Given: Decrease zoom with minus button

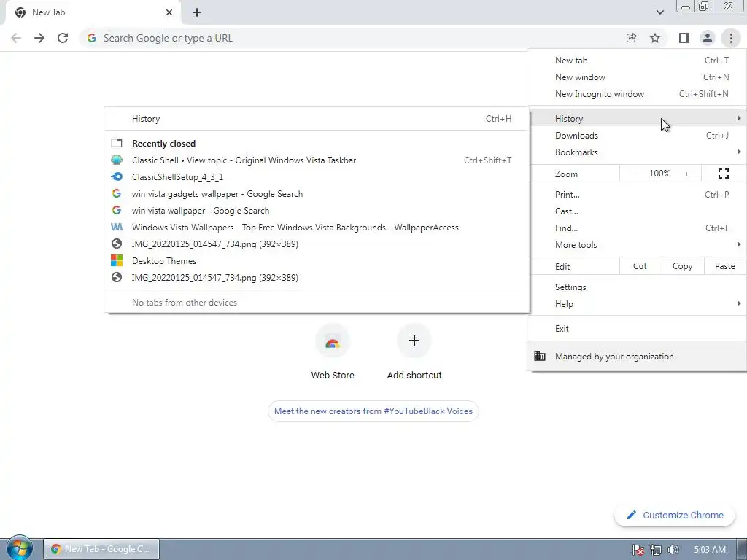Looking at the screenshot, I should click(x=633, y=174).
